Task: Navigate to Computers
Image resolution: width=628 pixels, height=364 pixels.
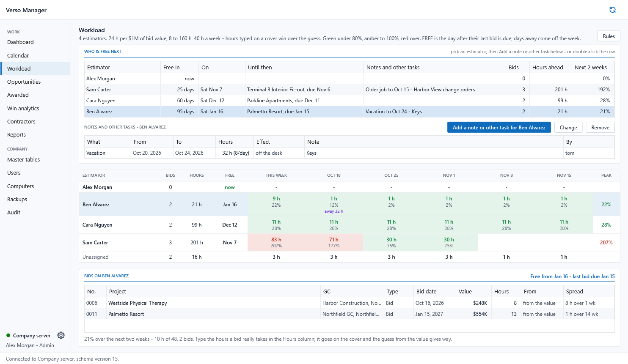Action: [36, 186]
